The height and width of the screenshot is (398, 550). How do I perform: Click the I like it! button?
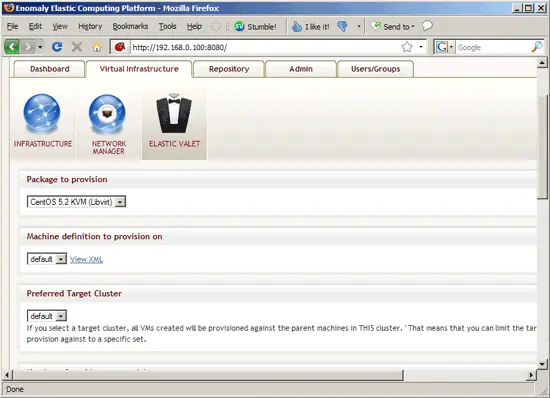[311, 27]
